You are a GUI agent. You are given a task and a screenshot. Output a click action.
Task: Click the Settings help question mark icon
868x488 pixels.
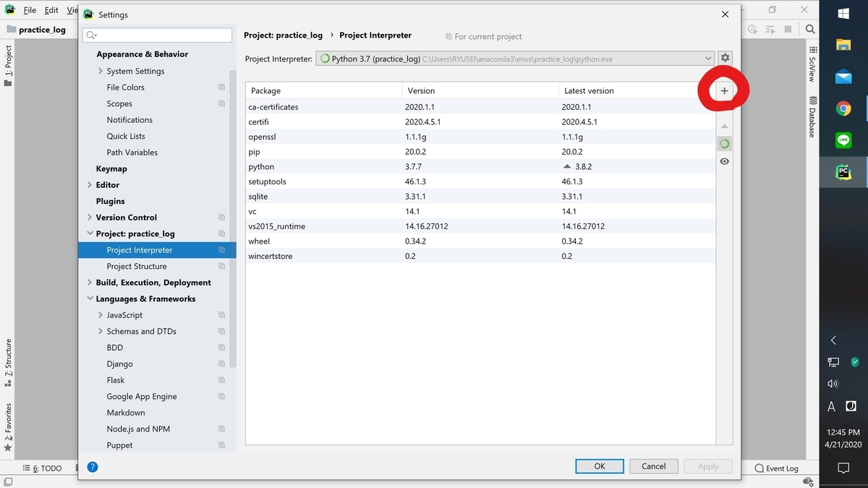click(x=93, y=466)
